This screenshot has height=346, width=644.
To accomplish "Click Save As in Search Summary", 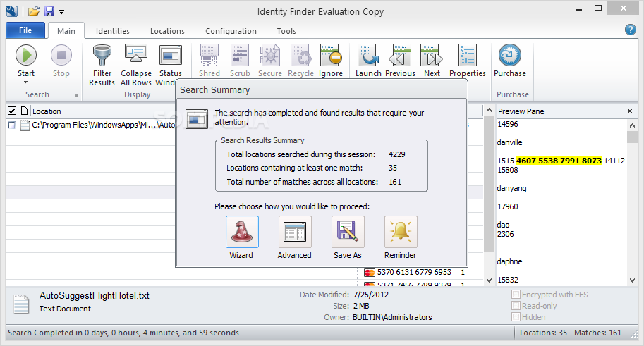I will click(348, 232).
